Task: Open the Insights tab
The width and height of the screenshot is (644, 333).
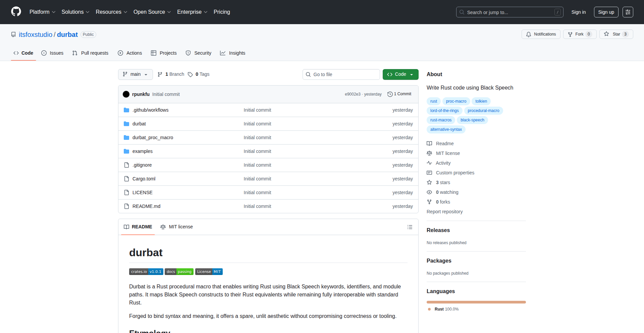Action: pyautogui.click(x=233, y=53)
